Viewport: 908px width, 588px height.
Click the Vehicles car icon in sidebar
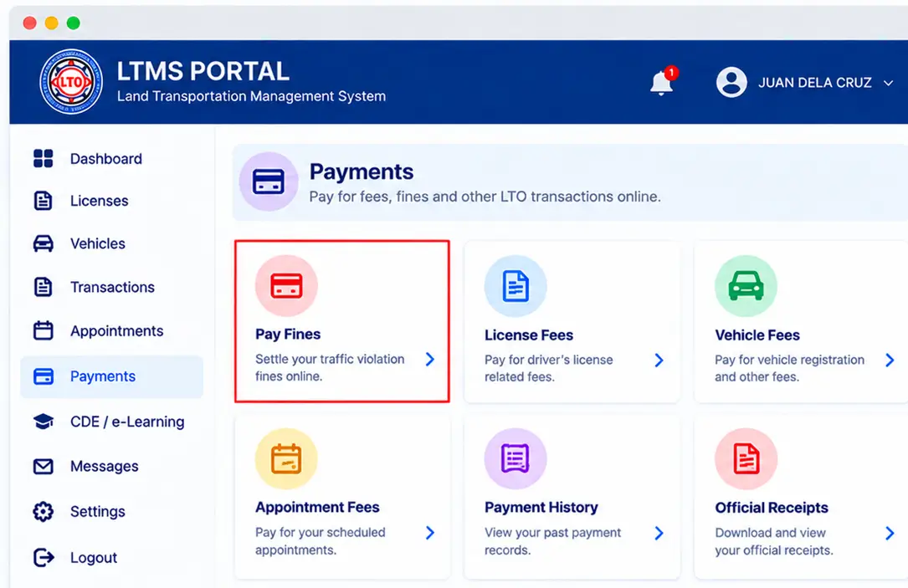(44, 243)
